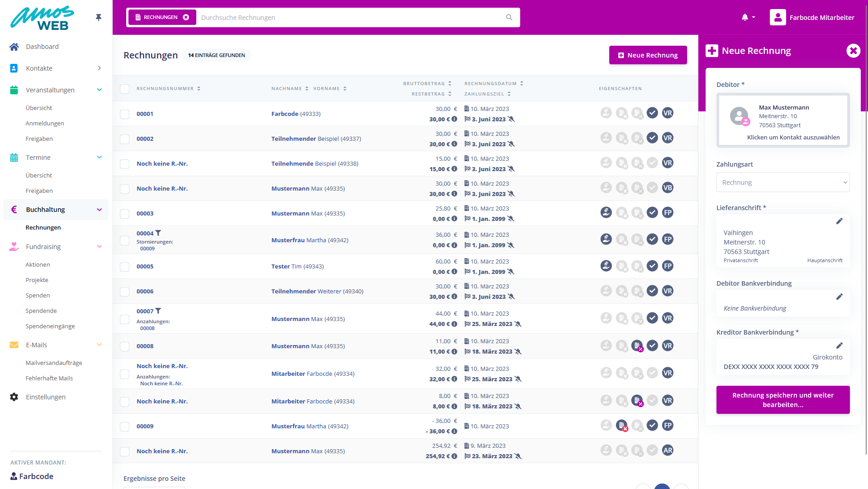
Task: Expand the Kontakte menu chevron
Action: tap(100, 68)
